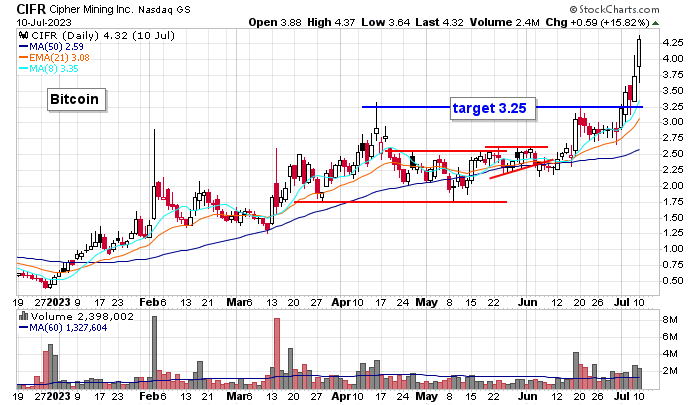The image size is (700, 405).
Task: Click the 6M volume axis label
Action: (x=671, y=337)
